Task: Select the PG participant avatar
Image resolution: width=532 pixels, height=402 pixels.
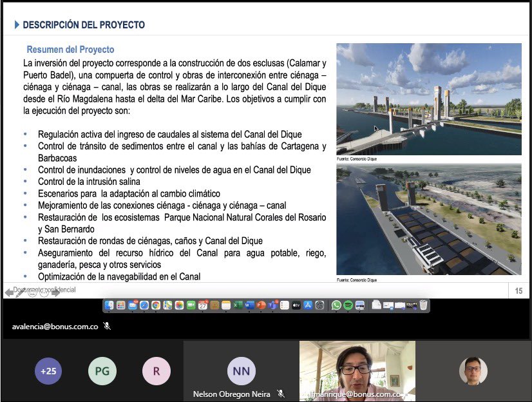Action: pyautogui.click(x=102, y=371)
